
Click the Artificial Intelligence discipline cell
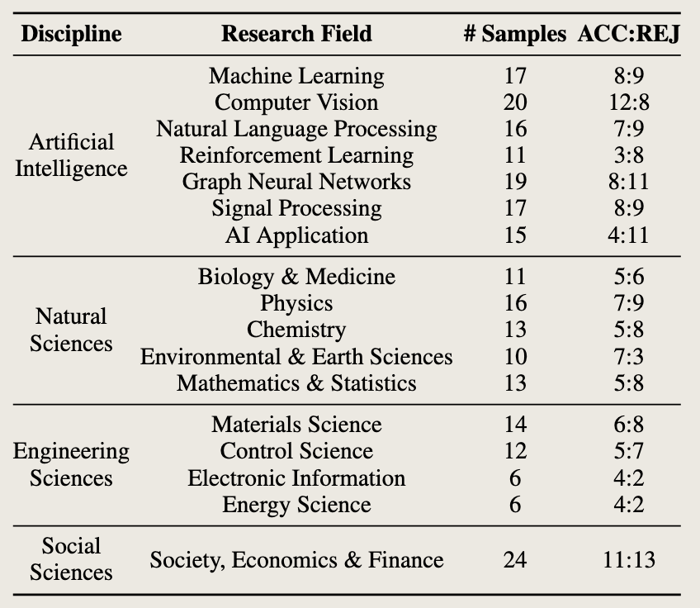71,155
